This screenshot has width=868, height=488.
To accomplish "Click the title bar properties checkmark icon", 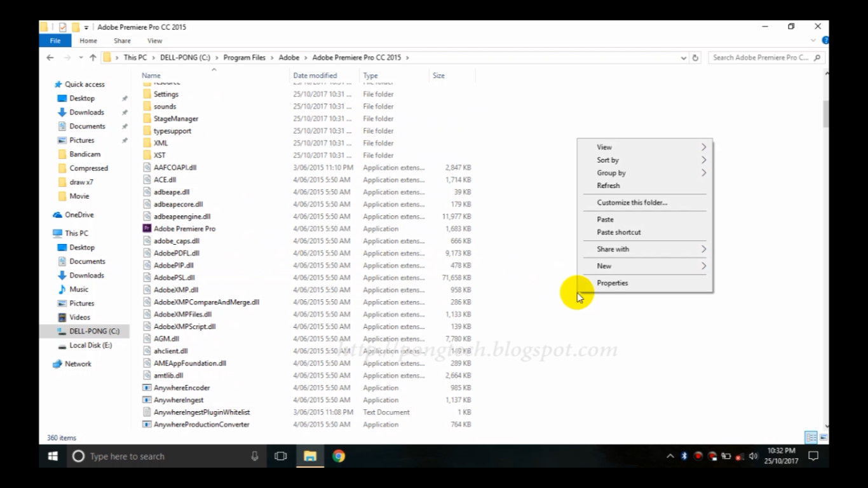I will coord(62,27).
